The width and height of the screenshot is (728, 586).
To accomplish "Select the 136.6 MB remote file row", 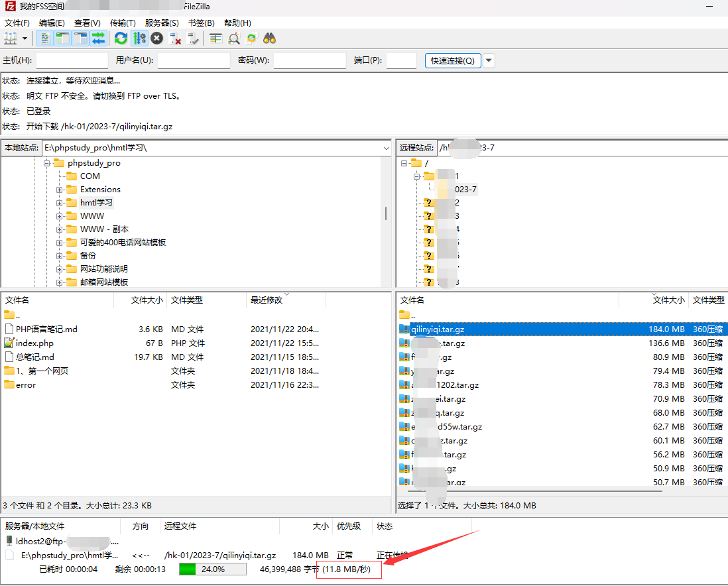I will coord(562,343).
